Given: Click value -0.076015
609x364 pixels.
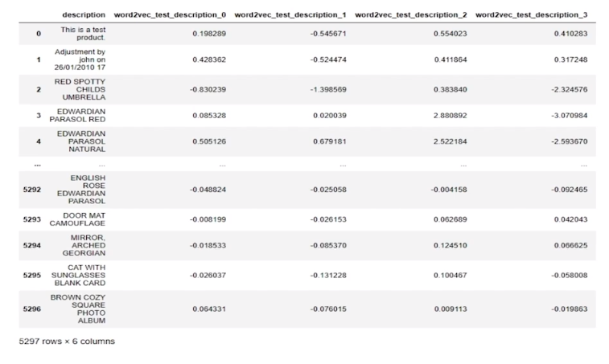Looking at the screenshot, I should 328,309.
